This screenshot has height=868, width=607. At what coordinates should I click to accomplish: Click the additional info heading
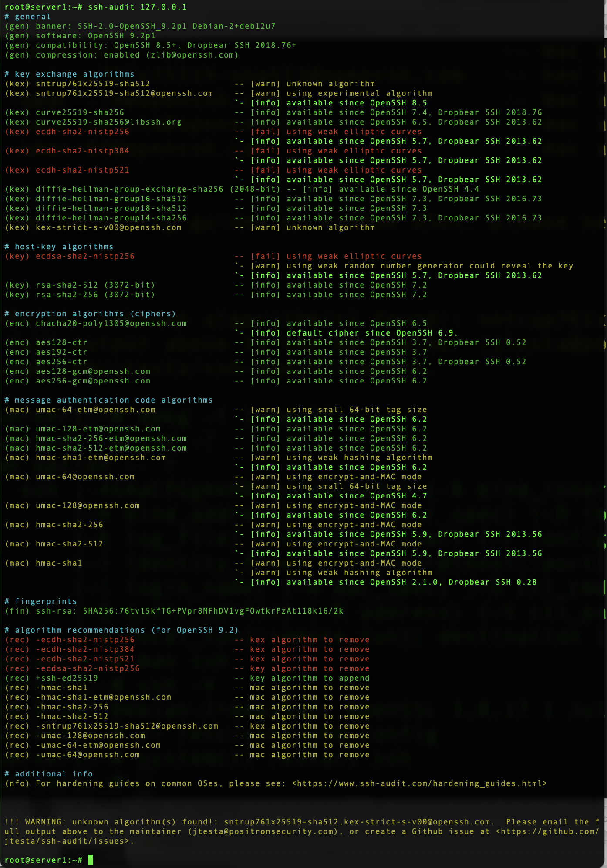(49, 774)
